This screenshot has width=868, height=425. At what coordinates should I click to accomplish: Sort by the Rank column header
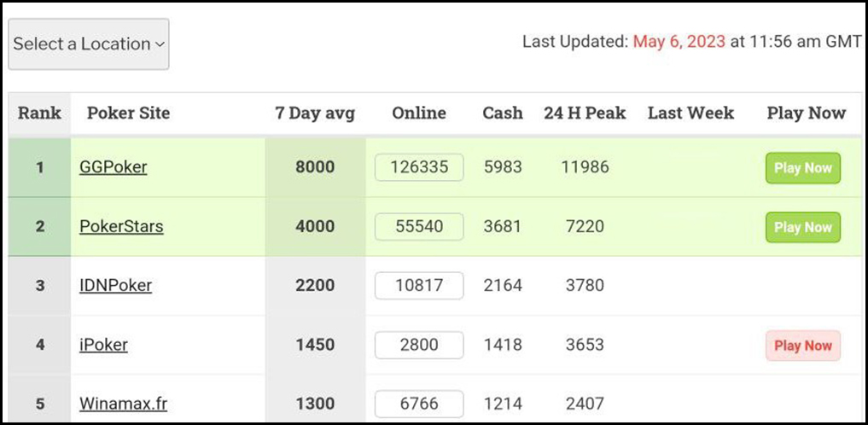click(39, 113)
